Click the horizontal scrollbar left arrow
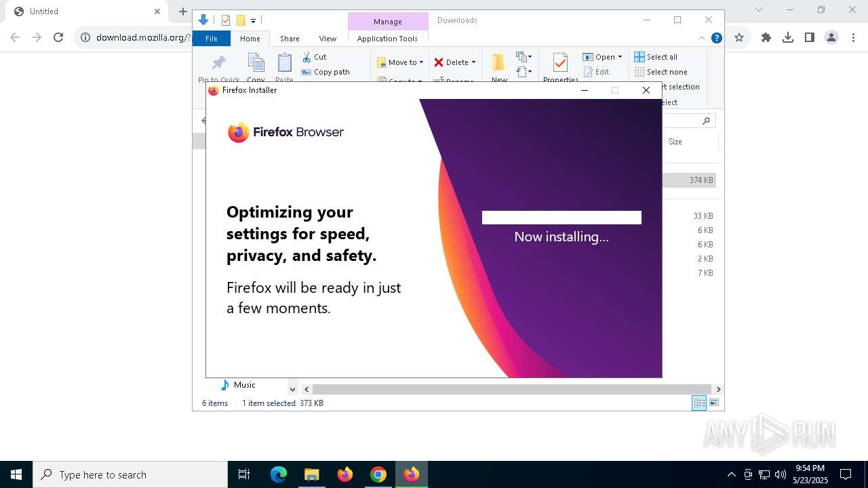The width and height of the screenshot is (868, 488). click(307, 390)
